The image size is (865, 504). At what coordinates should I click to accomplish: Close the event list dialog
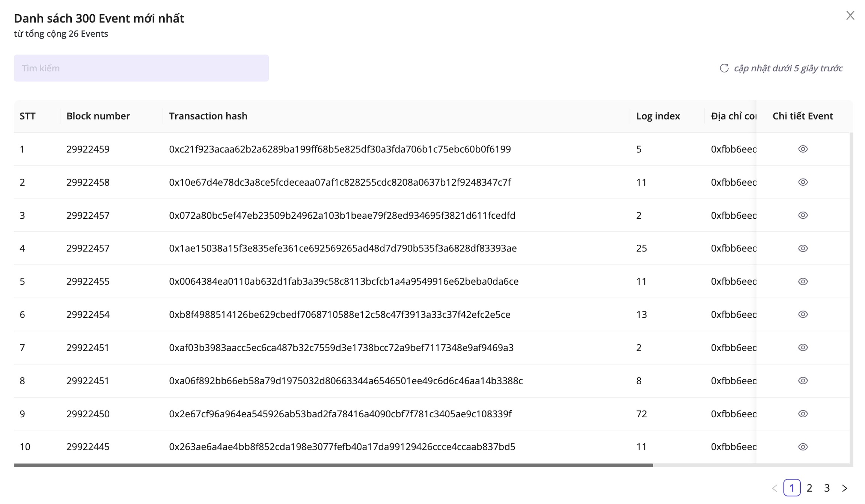click(x=850, y=15)
